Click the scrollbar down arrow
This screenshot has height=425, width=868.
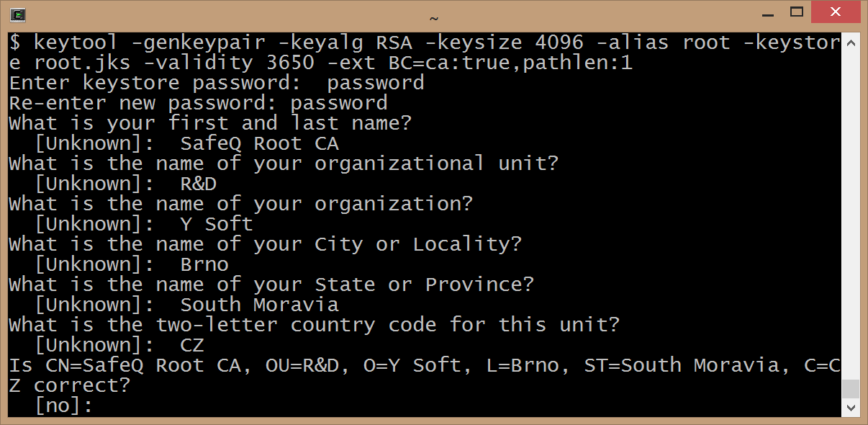coord(851,408)
